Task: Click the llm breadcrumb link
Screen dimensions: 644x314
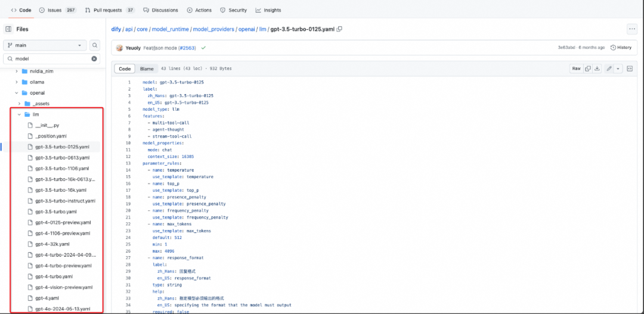Action: tap(262, 29)
